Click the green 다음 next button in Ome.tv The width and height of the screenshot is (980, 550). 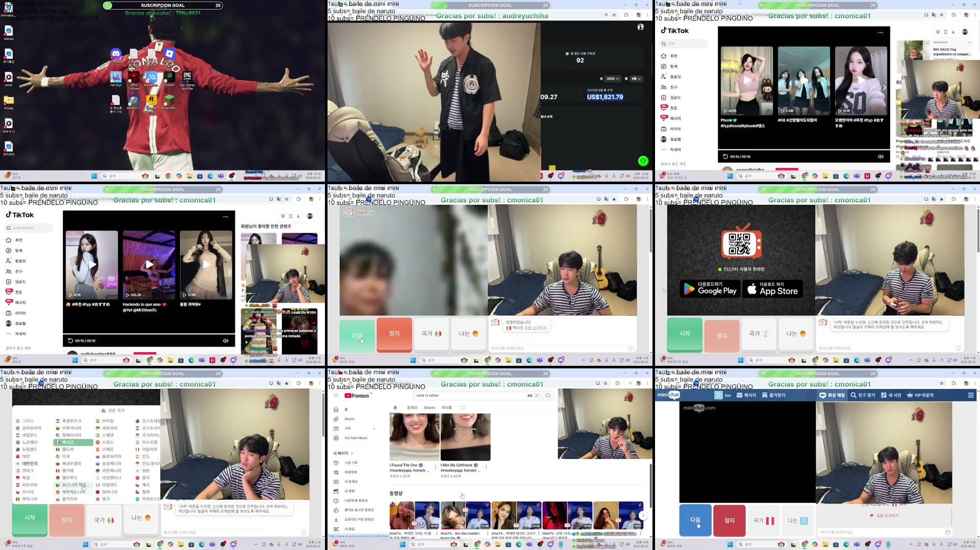coord(357,336)
